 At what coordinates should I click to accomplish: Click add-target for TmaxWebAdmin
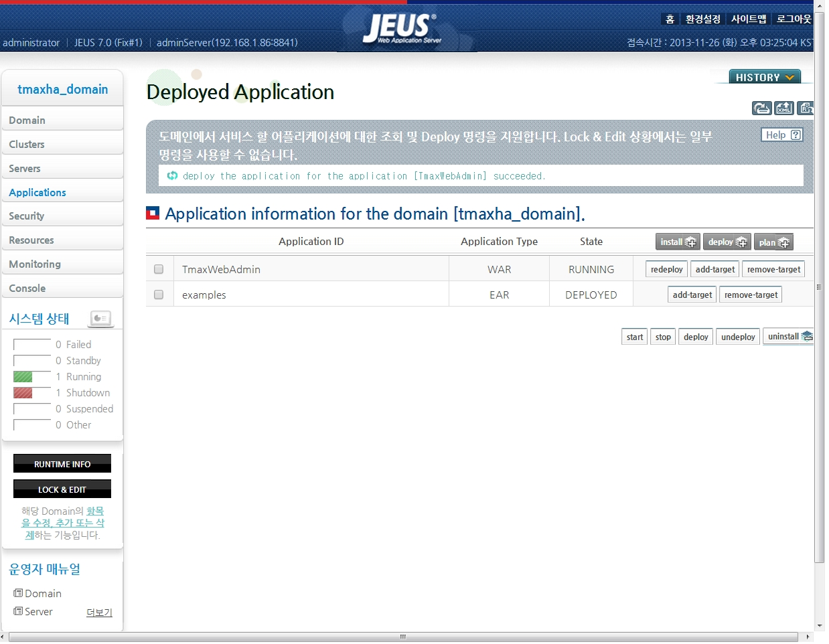pos(714,269)
